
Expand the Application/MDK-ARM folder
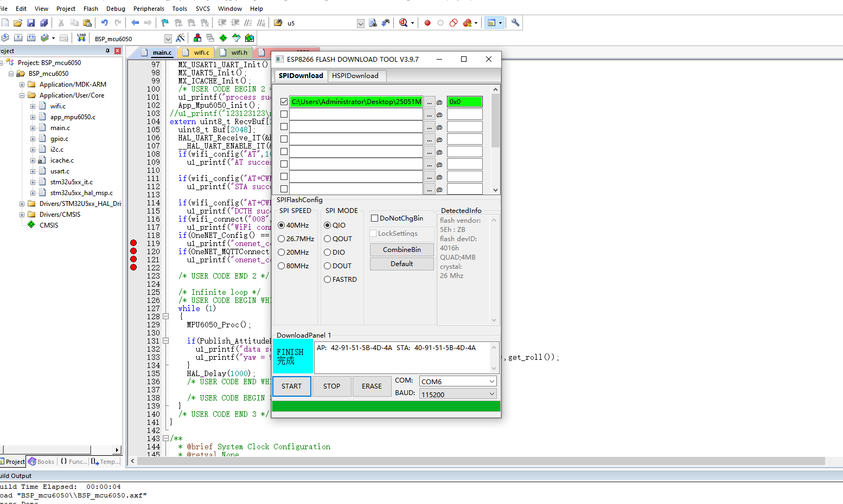(x=22, y=85)
